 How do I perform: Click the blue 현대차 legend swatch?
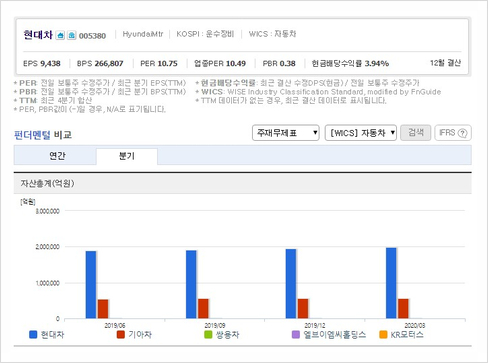33,334
